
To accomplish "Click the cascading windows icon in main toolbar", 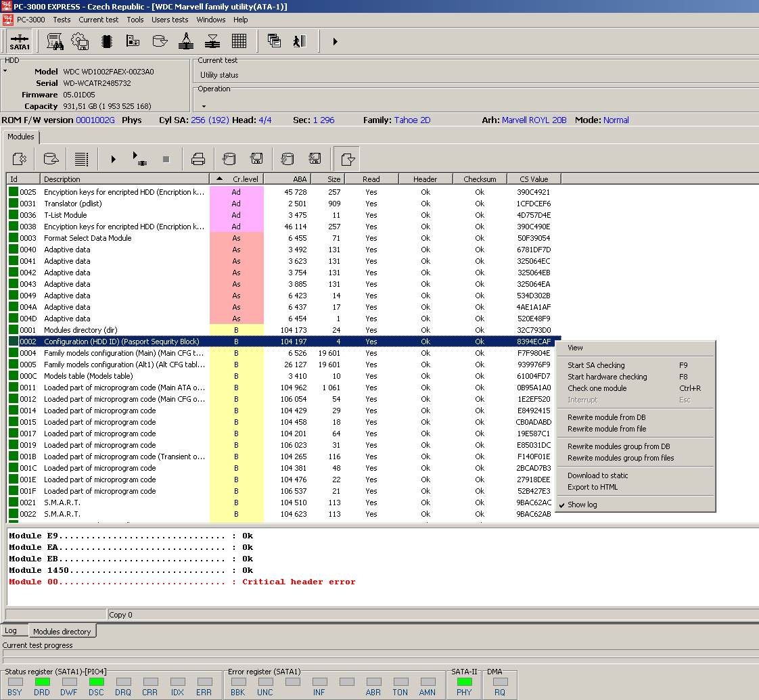I will (x=274, y=41).
